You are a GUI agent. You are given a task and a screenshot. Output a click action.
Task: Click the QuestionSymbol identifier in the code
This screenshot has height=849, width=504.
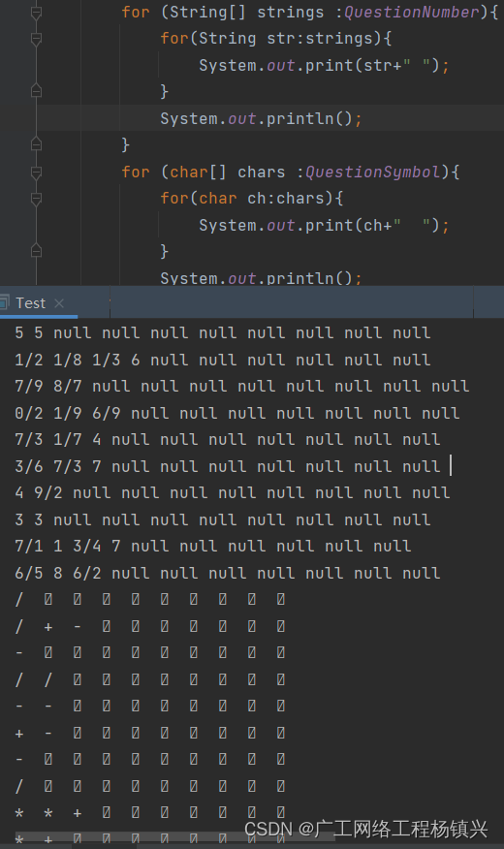point(373,173)
